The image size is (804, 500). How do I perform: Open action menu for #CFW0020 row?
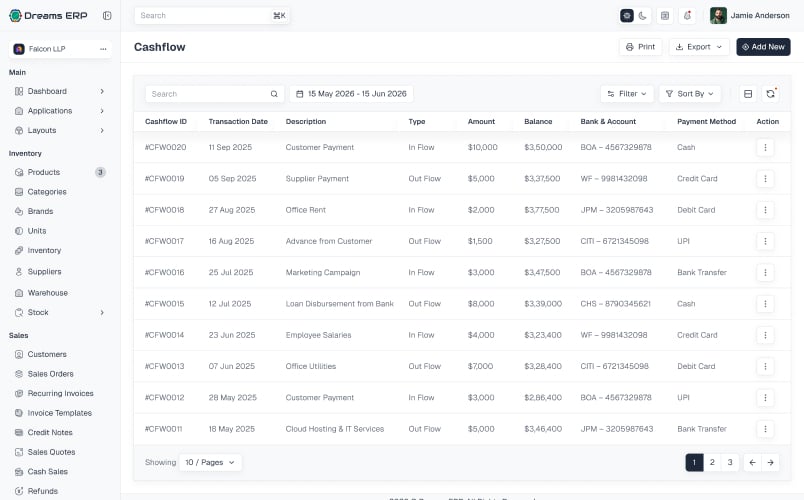pos(765,147)
